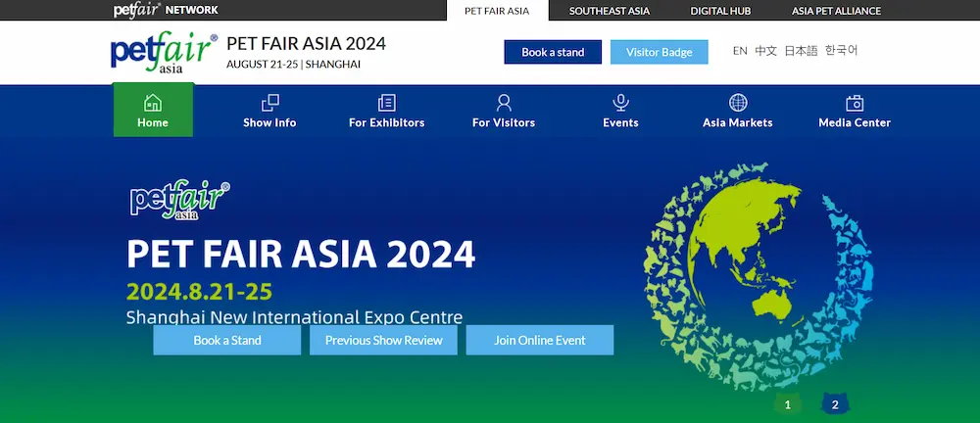The width and height of the screenshot is (980, 423).
Task: Click Previous Show Review button
Action: tap(384, 340)
